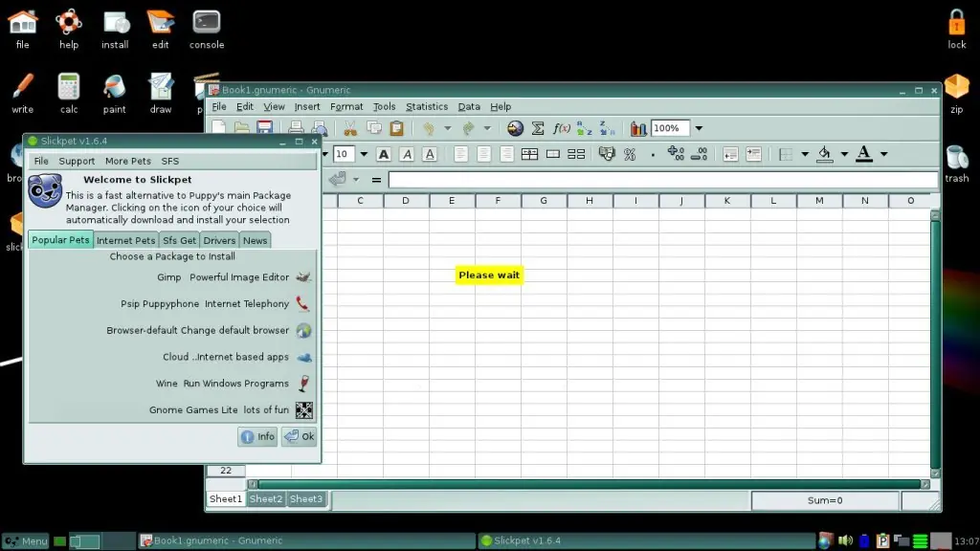Apply the font color A button

(864, 154)
